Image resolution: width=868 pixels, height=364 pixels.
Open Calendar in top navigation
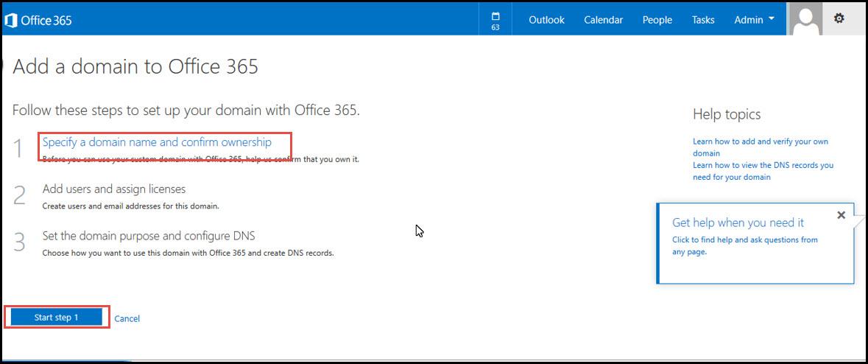[x=604, y=20]
